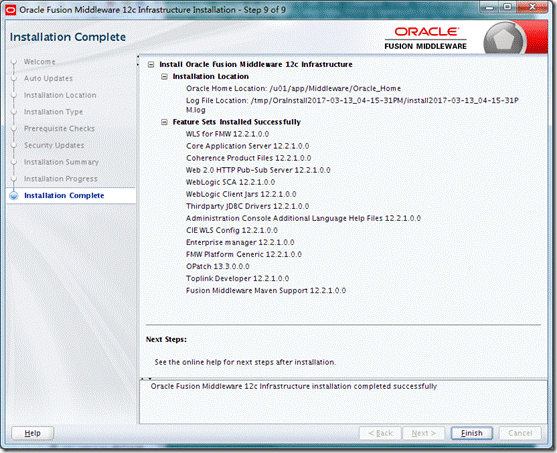Select the Installation Summary step
Image resolution: width=557 pixels, height=453 pixels.
(x=61, y=162)
